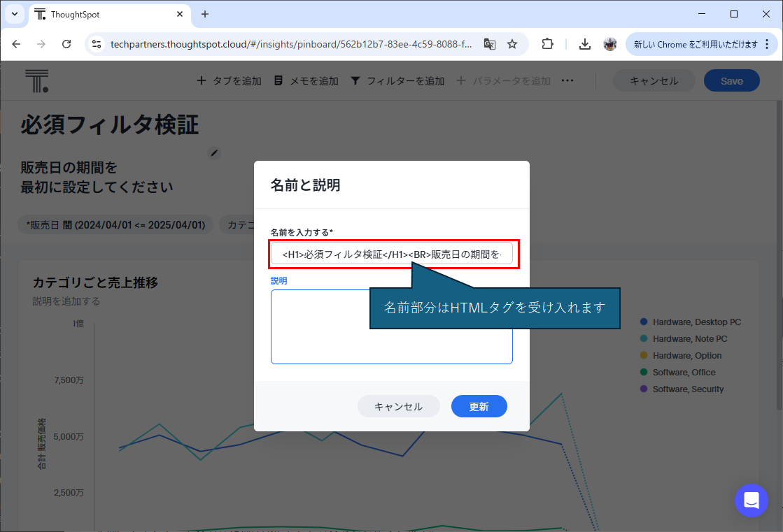This screenshot has width=783, height=532.
Task: Click フィルターを追加 in the toolbar
Action: pos(397,81)
